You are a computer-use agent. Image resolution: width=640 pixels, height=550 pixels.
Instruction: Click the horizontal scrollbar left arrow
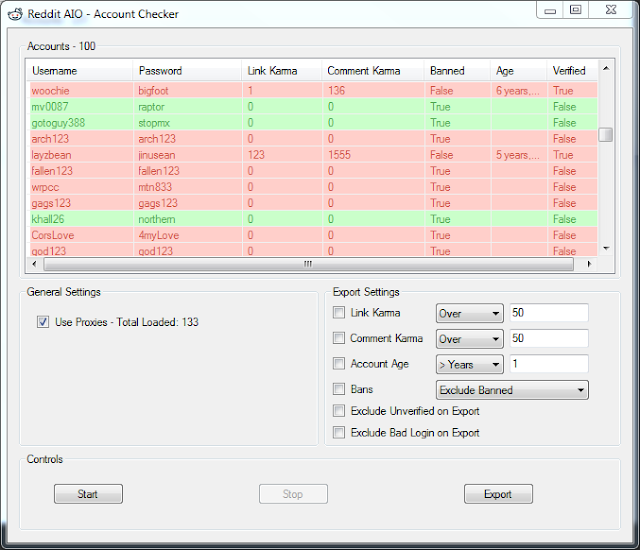[x=34, y=264]
